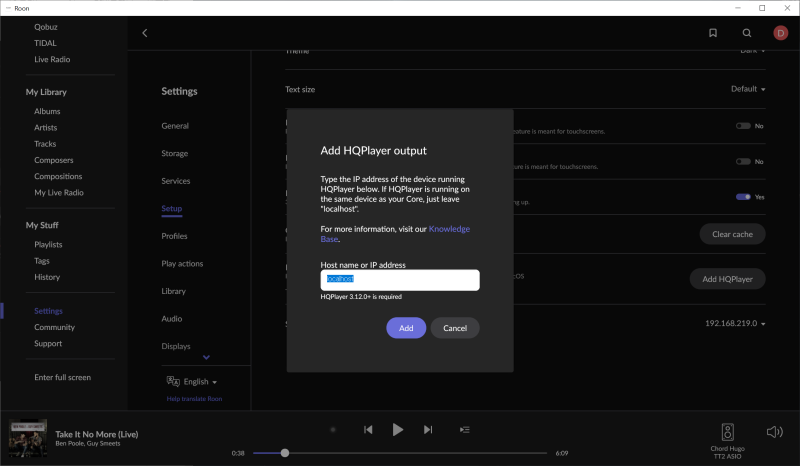Disable the switch set to Yes
The width and height of the screenshot is (800, 466).
(x=743, y=197)
